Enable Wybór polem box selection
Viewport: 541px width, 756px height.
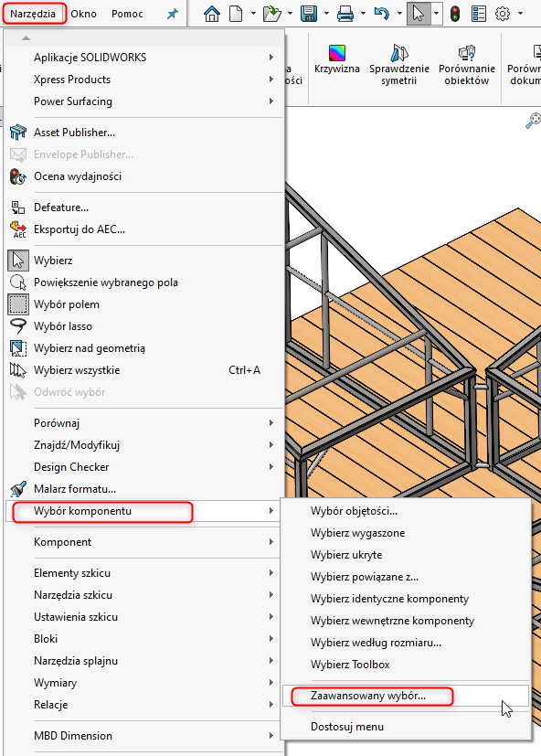click(143, 304)
